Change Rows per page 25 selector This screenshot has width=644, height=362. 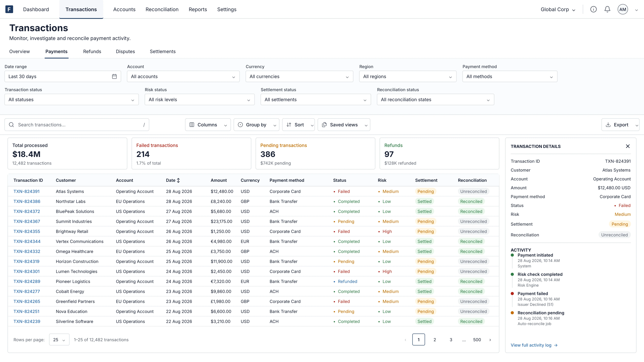pos(59,340)
